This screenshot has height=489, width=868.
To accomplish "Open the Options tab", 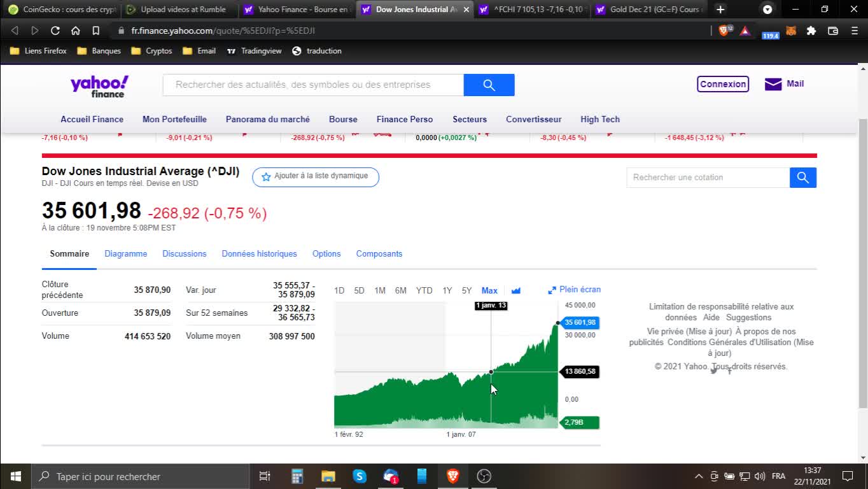I will pyautogui.click(x=326, y=253).
